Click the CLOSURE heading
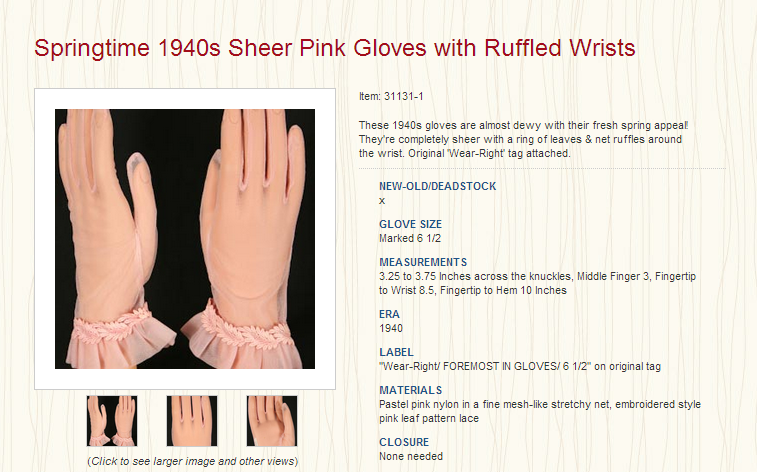The width and height of the screenshot is (757, 472). coord(404,442)
